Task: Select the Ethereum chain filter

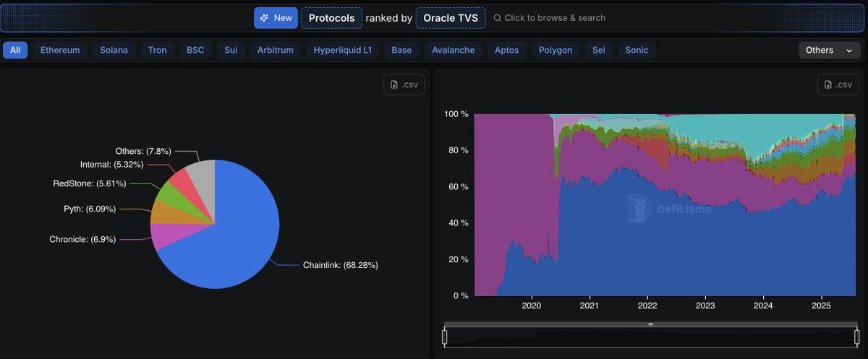Action: (60, 50)
